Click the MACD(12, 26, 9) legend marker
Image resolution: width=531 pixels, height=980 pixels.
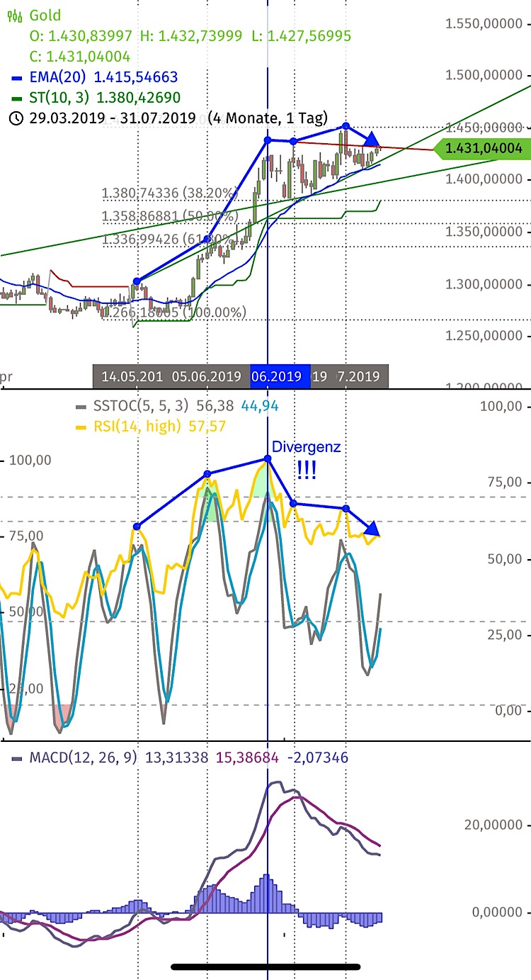[x=16, y=757]
